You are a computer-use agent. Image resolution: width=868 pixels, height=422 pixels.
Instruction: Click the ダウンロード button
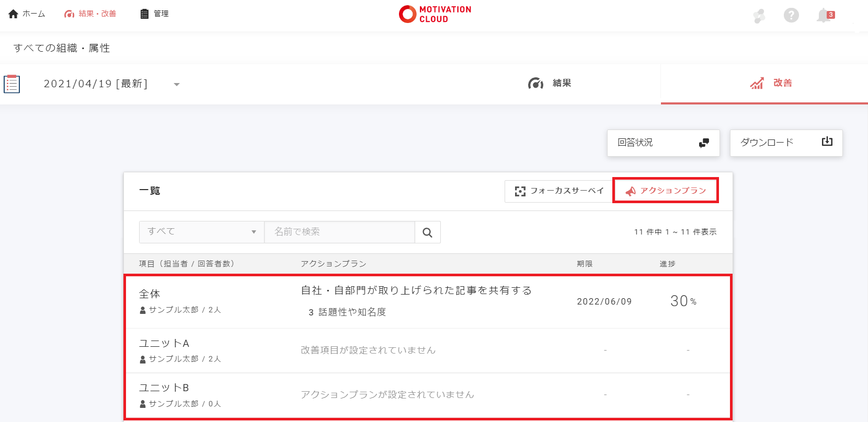[786, 143]
